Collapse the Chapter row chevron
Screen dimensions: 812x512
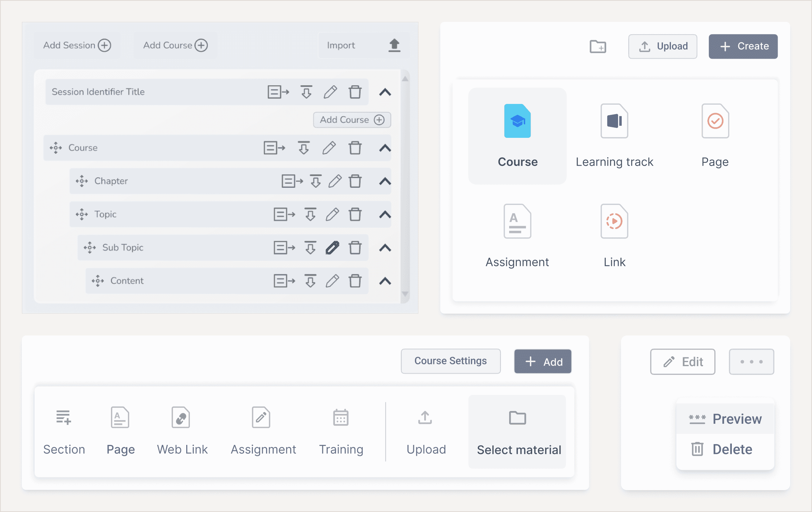(x=385, y=181)
